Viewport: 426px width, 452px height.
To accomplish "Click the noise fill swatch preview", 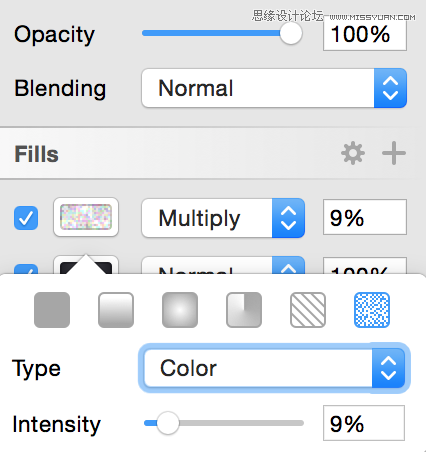I will (86, 217).
